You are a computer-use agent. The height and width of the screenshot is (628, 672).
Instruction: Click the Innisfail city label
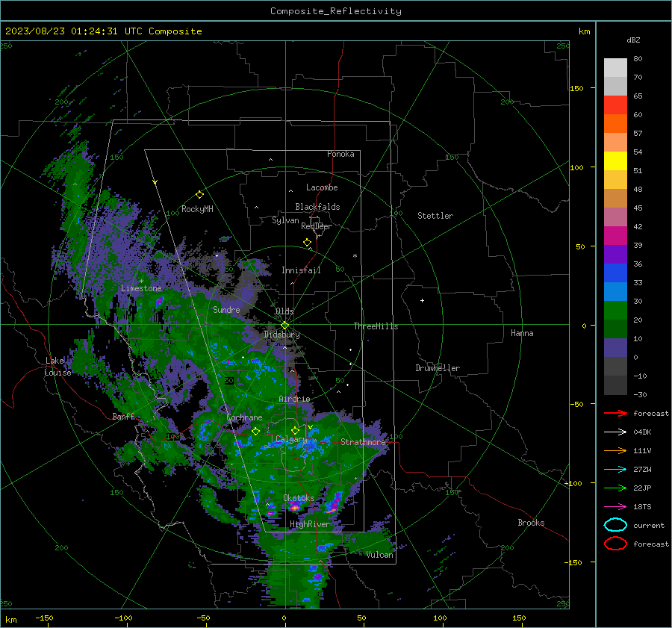(x=301, y=270)
